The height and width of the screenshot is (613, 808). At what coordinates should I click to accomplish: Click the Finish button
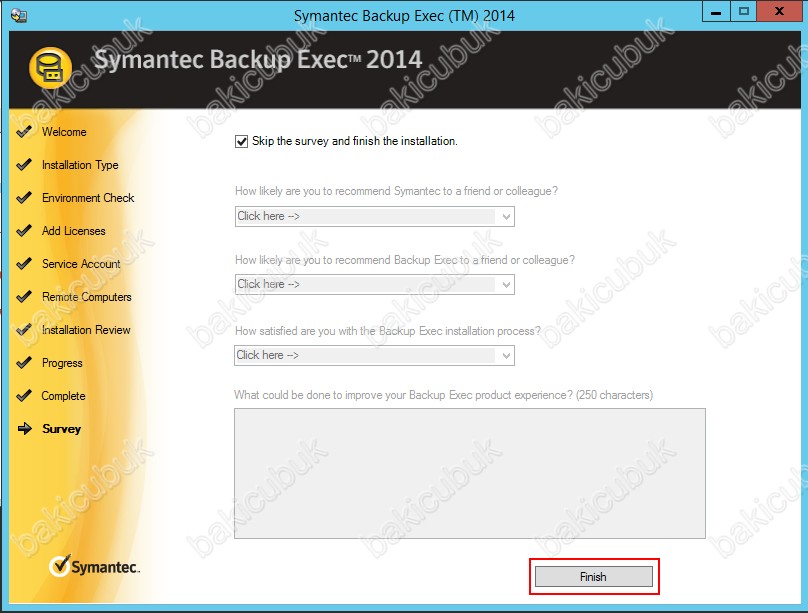594,576
